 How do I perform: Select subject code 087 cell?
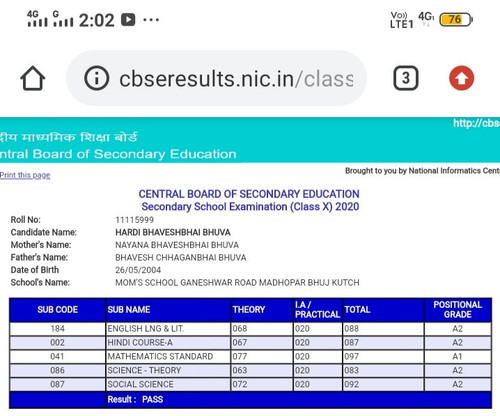pyautogui.click(x=58, y=384)
